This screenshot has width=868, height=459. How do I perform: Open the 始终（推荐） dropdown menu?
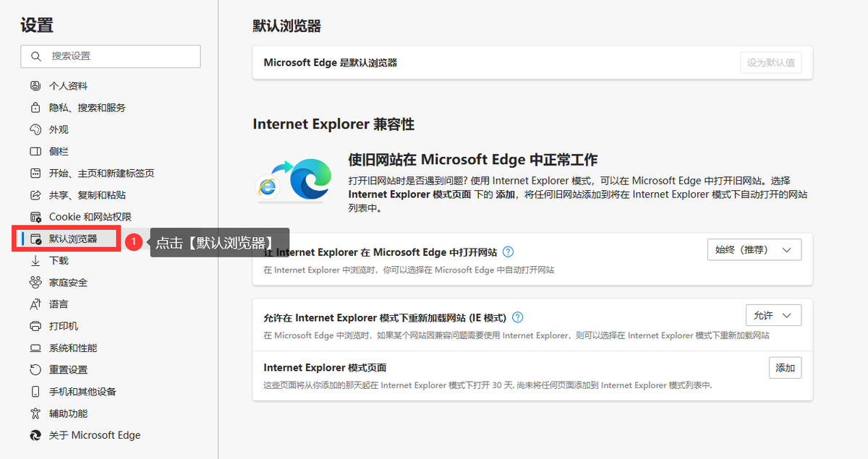click(x=754, y=249)
